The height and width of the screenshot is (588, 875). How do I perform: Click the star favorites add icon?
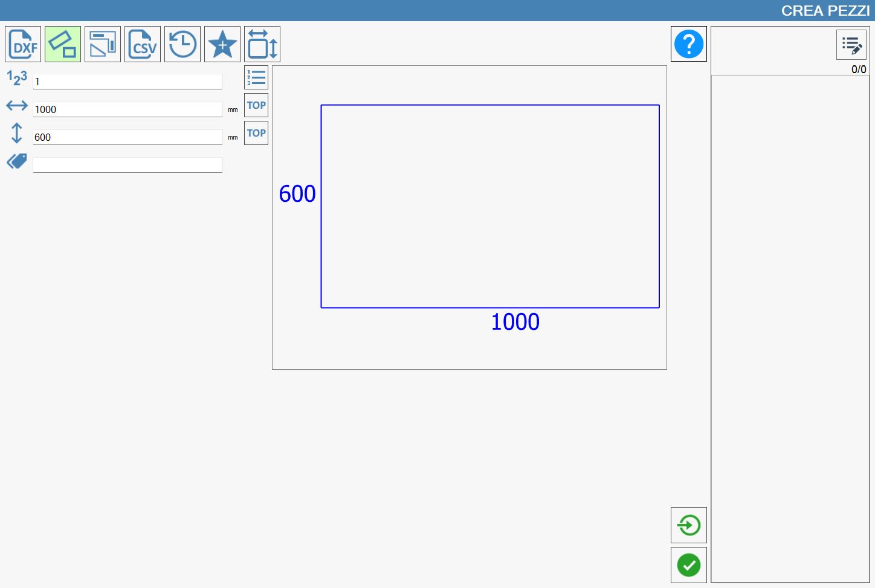pyautogui.click(x=222, y=44)
